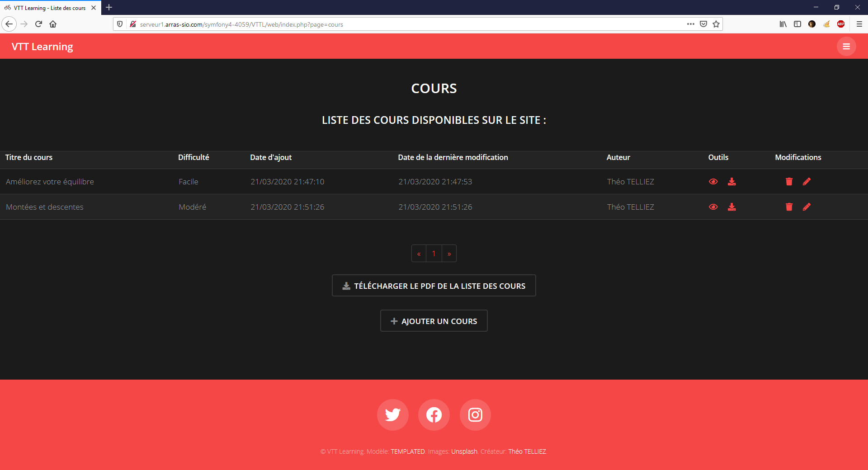Viewport: 868px width, 470px height.
Task: Open the Facebook social link
Action: [x=434, y=415]
